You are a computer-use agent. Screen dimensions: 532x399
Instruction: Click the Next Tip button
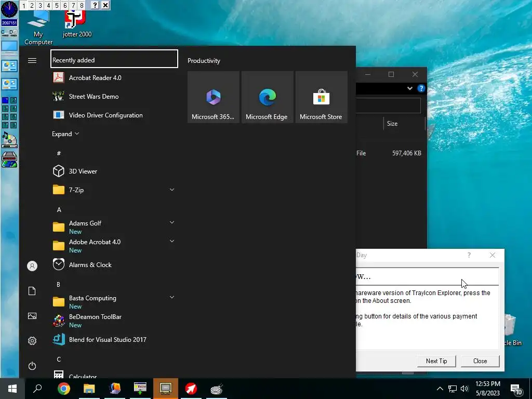(436, 361)
